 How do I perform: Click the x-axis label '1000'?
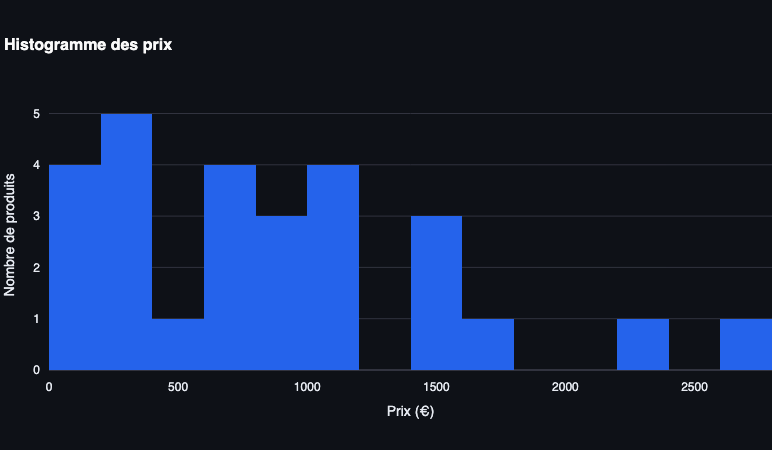307,387
